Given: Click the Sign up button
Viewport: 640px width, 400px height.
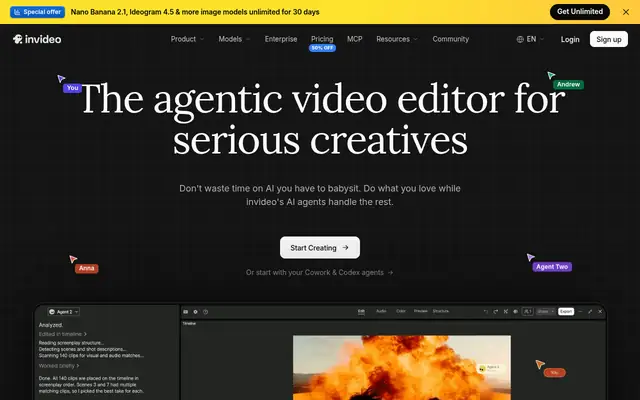Looking at the screenshot, I should (x=609, y=39).
